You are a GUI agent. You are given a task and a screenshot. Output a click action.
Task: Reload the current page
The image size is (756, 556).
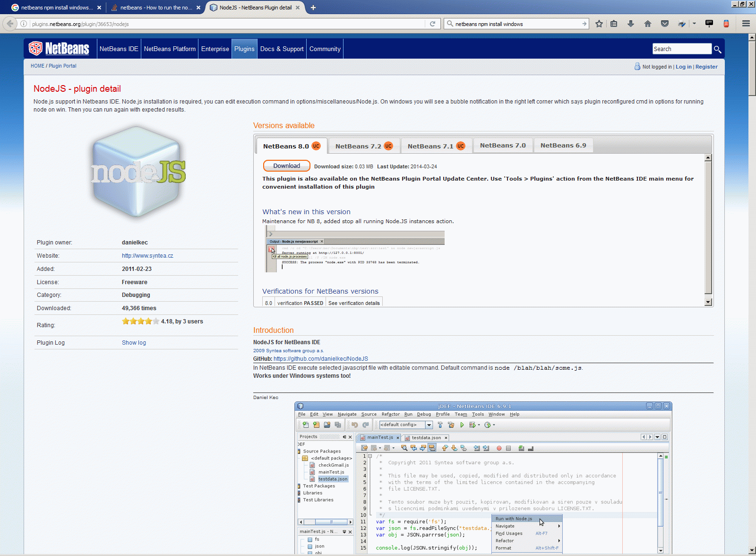pyautogui.click(x=432, y=24)
